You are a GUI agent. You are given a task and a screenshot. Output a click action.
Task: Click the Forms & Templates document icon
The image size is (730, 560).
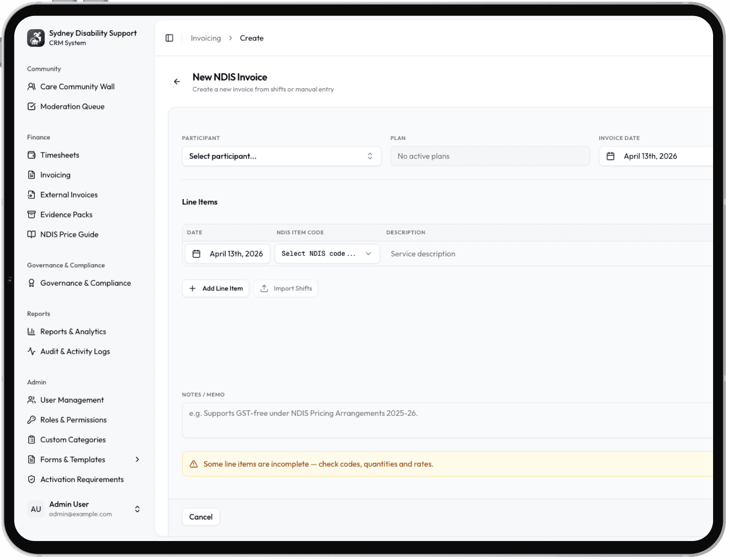point(32,459)
